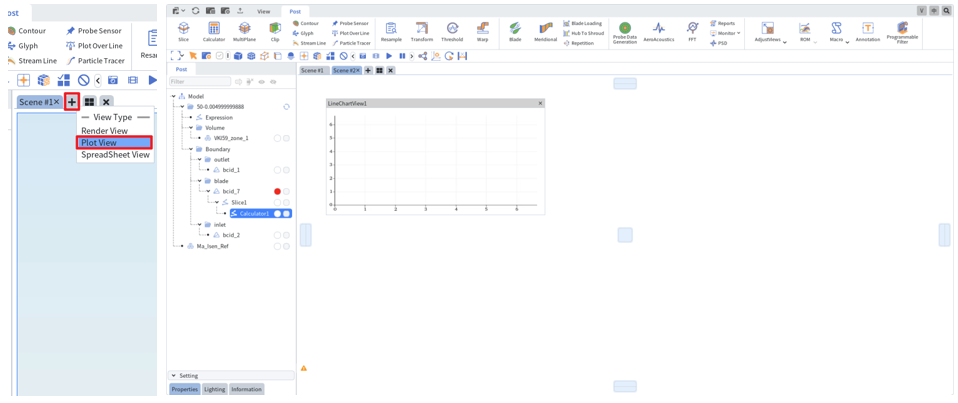Collapse the Setting section
Screen dimensions: 958x403
point(174,376)
